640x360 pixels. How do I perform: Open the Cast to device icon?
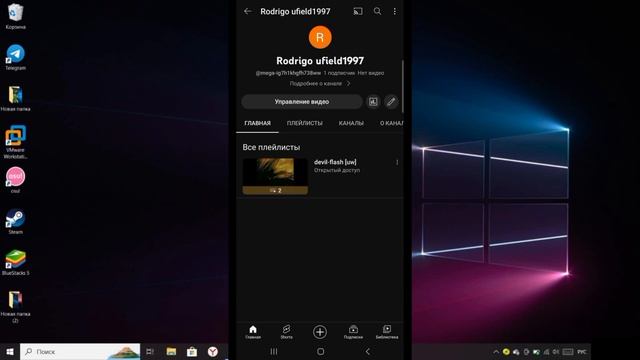[x=358, y=11]
